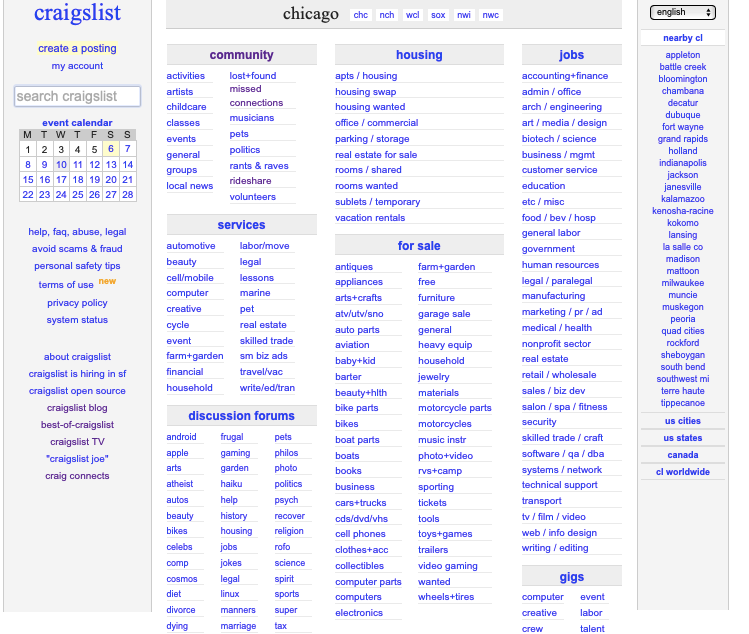The image size is (749, 634).
Task: Open my account link
Action: pos(77,66)
